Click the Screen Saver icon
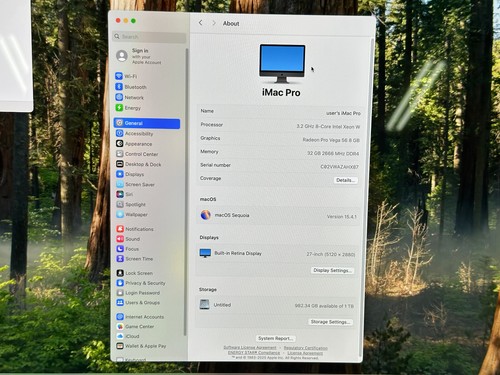500x375 pixels. pos(120,184)
